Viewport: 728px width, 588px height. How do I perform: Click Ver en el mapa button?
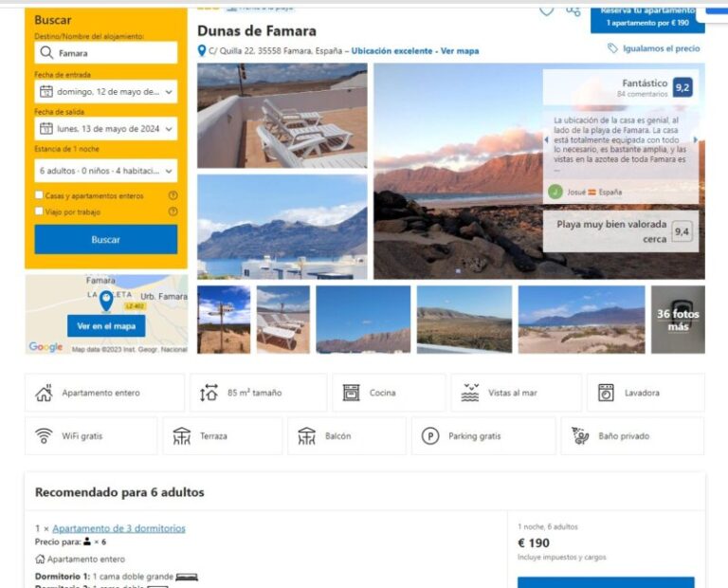(106, 326)
